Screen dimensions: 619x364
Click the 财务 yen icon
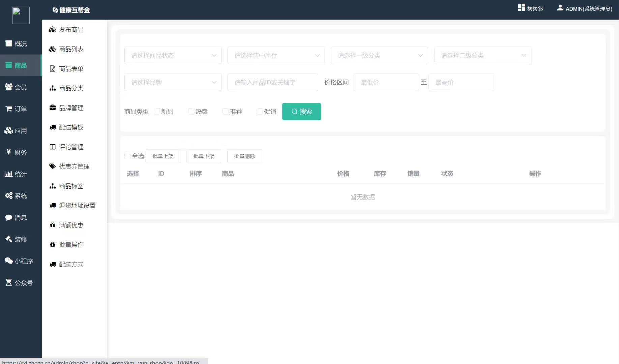coord(9,152)
